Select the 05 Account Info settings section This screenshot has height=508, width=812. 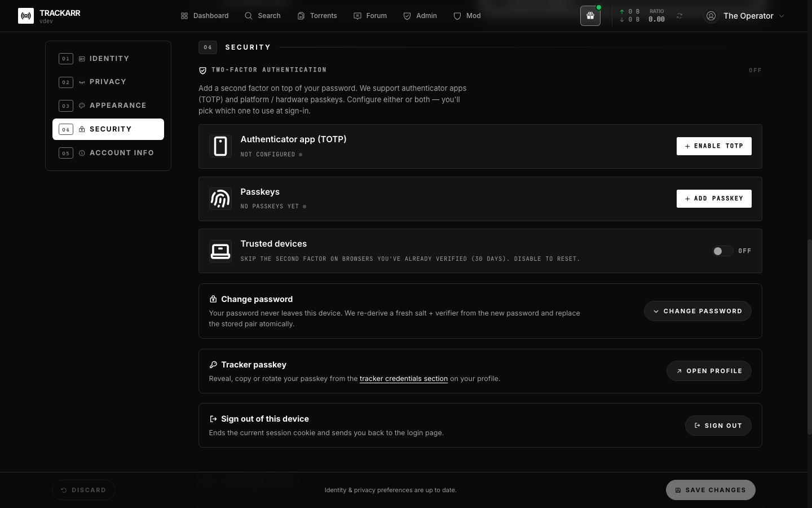click(x=108, y=153)
